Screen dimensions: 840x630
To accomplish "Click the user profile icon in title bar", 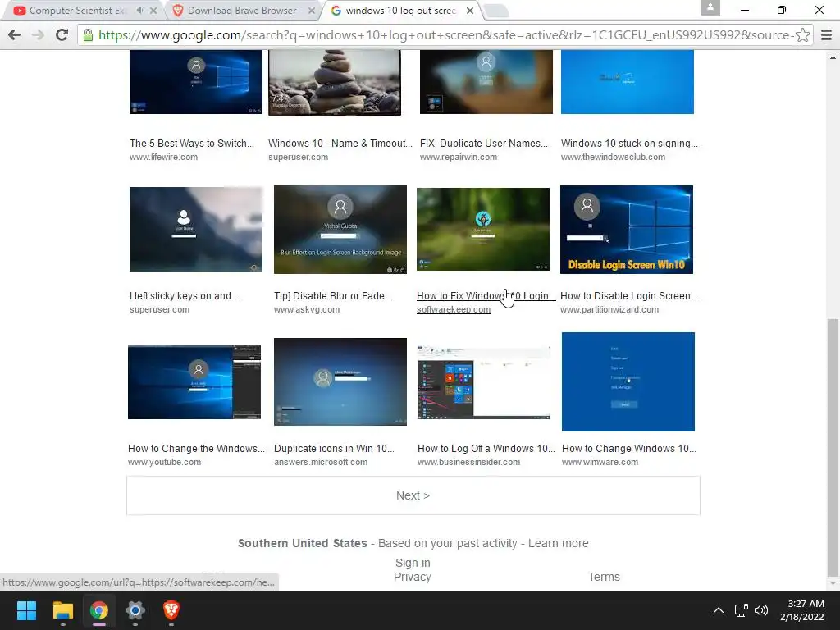I will pos(710,7).
